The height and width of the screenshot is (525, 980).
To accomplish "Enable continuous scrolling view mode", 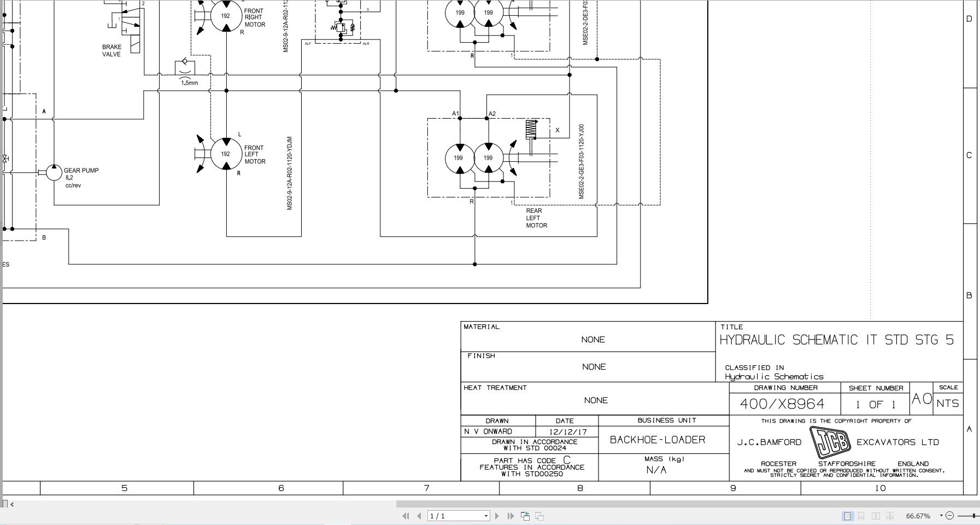I will click(861, 515).
